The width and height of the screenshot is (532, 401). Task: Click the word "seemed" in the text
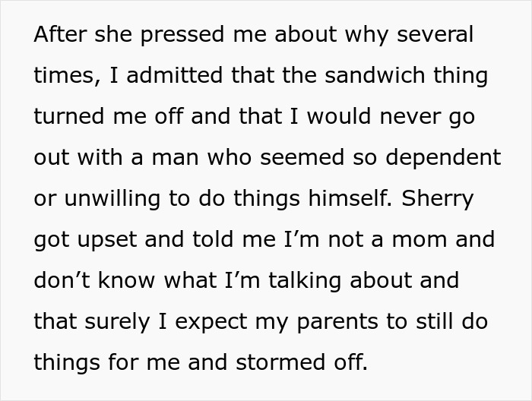click(x=302, y=158)
